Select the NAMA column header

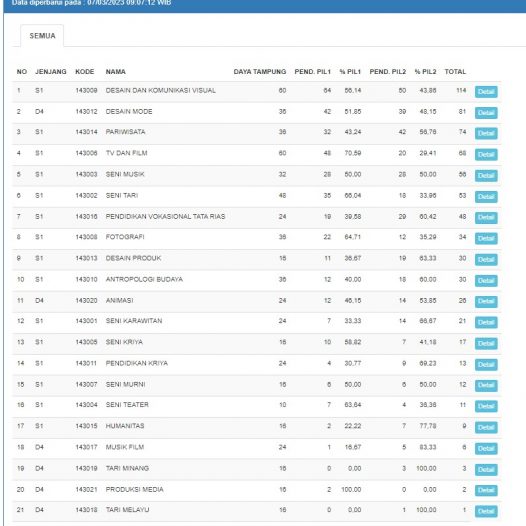coord(116,71)
